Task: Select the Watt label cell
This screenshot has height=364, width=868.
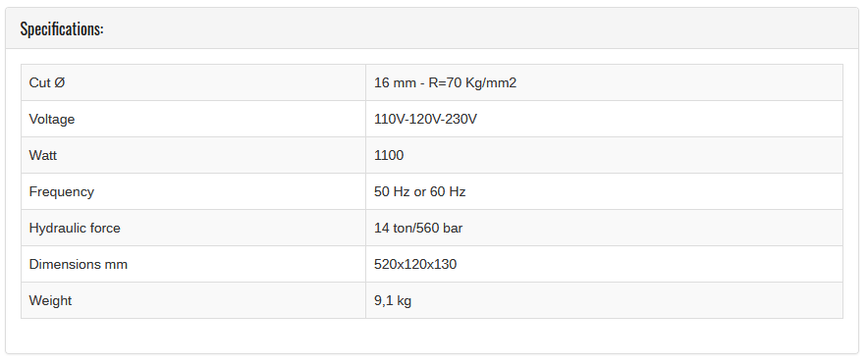Action: click(x=193, y=155)
